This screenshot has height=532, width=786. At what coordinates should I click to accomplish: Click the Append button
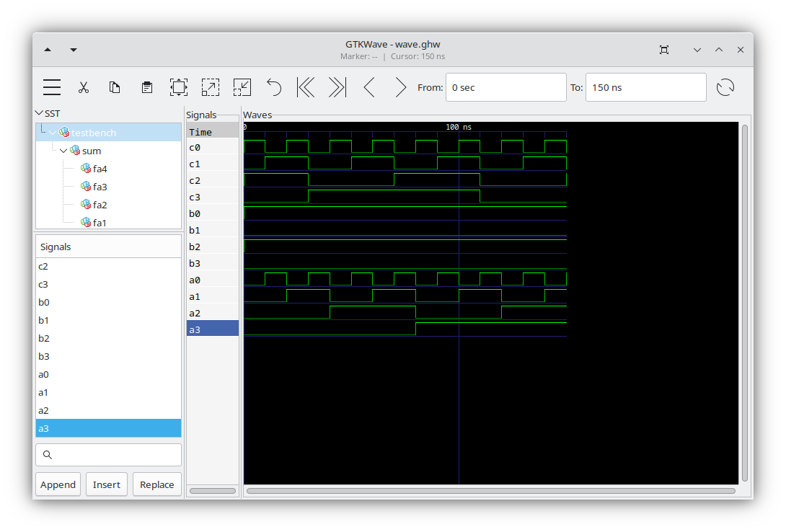(58, 484)
